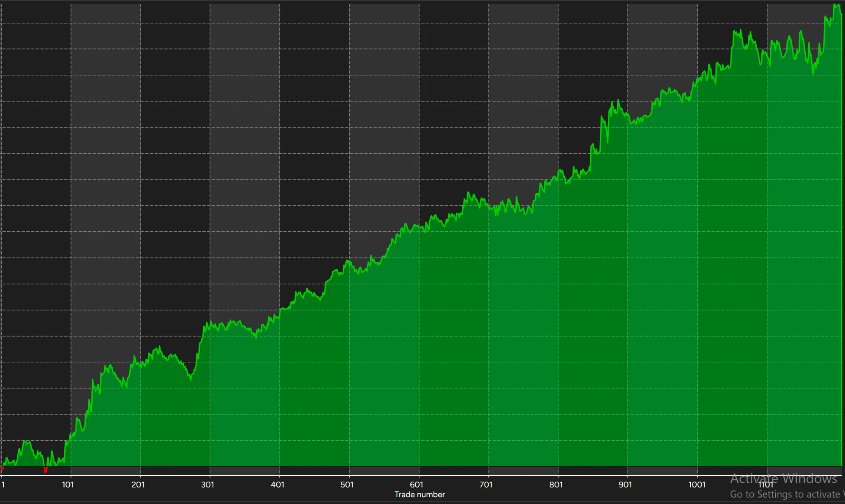Click the x-axis label 801

pos(556,485)
